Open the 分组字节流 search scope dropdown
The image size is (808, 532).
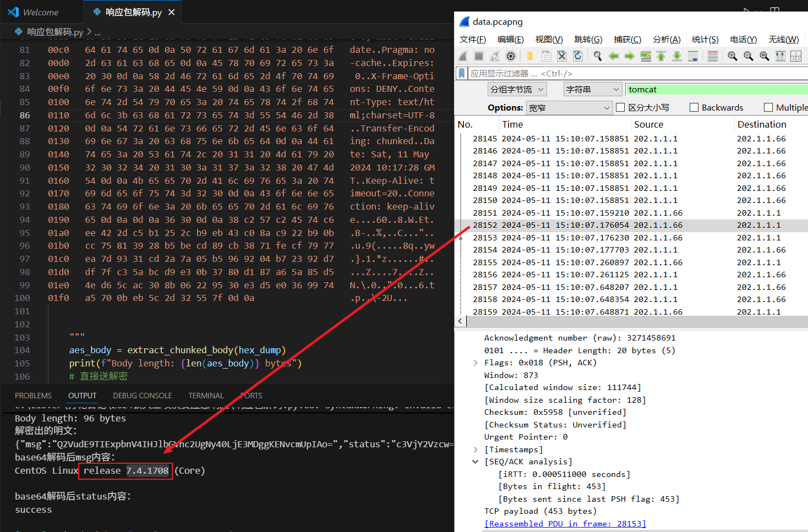tap(517, 89)
